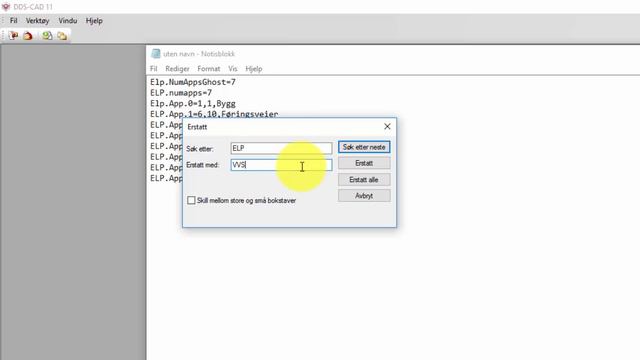Viewport: 640px width, 360px height.
Task: Click the red-orange round DDS-CAD toolbar icon
Action: (28, 36)
